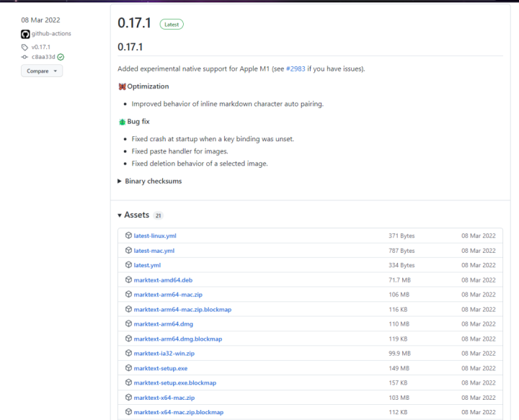Image resolution: width=519 pixels, height=420 pixels.
Task: Click package icon next to latest.yml
Action: tap(128, 264)
